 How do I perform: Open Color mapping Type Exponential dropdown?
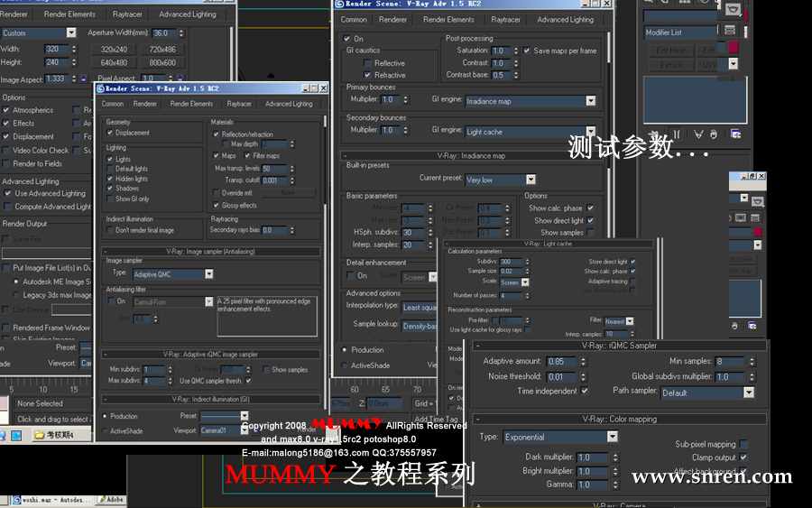pyautogui.click(x=561, y=437)
